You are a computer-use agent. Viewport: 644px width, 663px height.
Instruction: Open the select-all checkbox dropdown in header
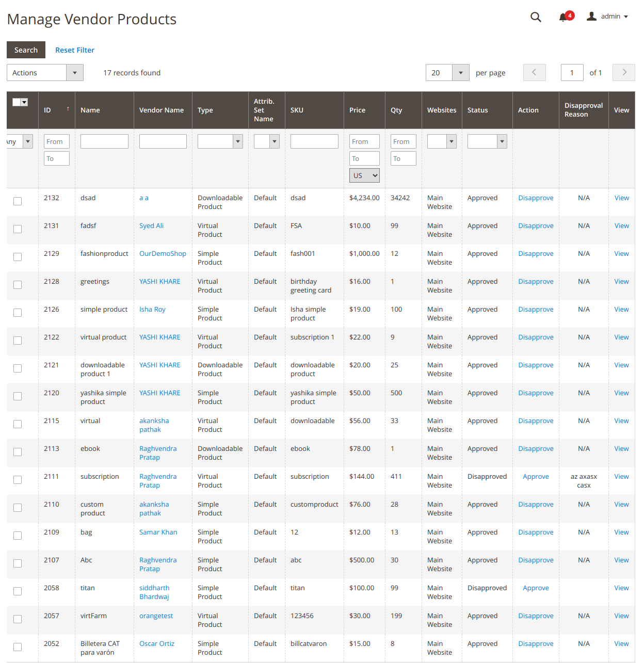pos(24,102)
